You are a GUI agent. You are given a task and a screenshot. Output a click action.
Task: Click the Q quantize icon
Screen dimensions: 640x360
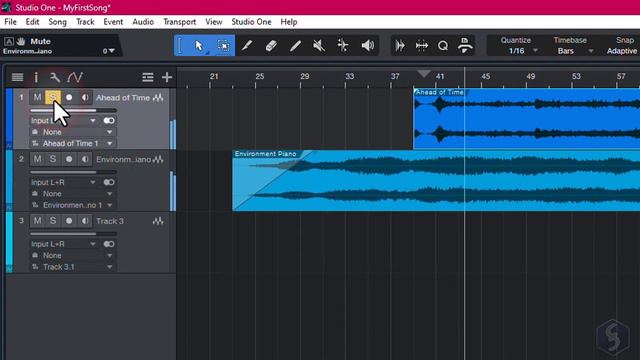tap(443, 45)
